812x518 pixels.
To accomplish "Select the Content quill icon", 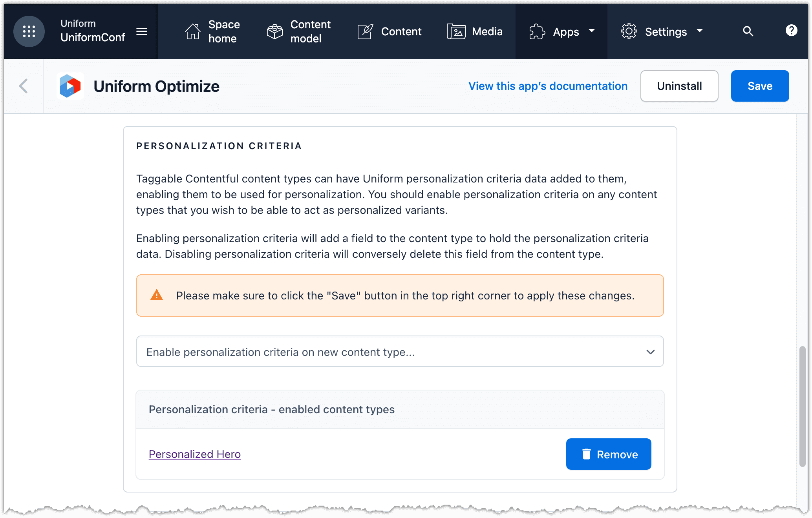I will (365, 31).
